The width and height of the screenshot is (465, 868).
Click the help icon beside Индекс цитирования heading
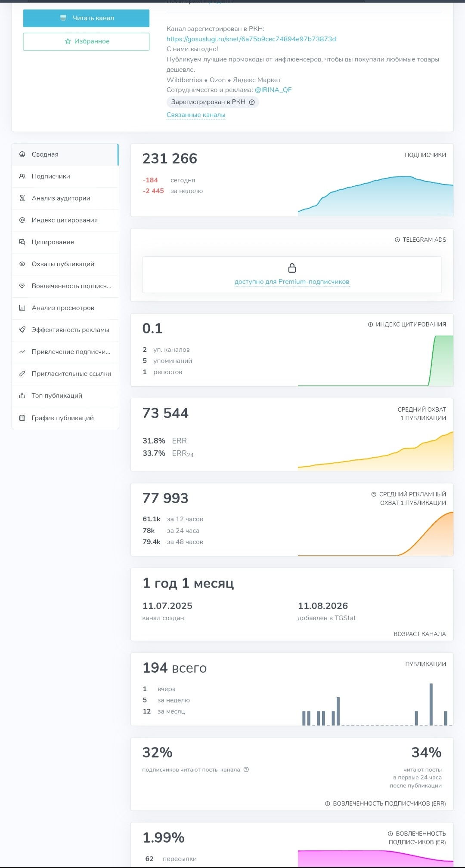[x=370, y=325]
